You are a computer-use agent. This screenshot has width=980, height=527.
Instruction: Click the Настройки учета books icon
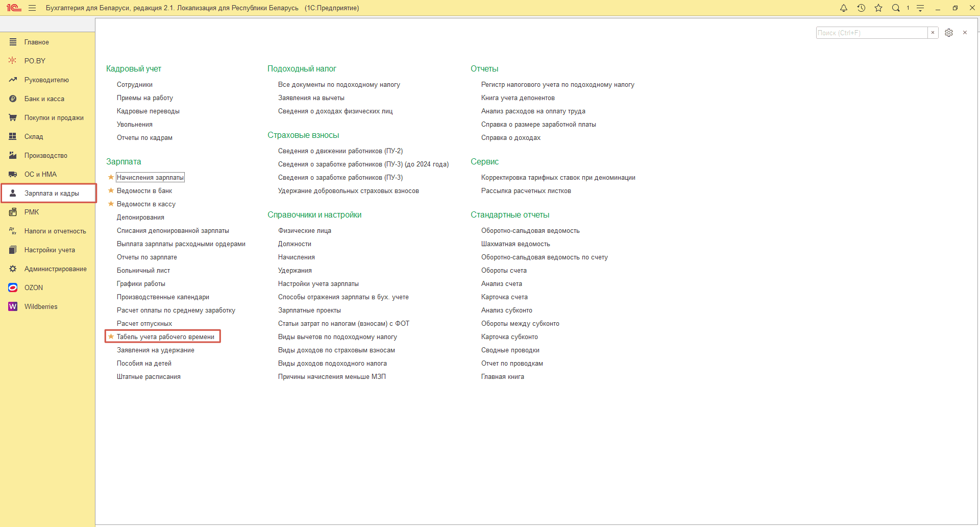pyautogui.click(x=13, y=250)
